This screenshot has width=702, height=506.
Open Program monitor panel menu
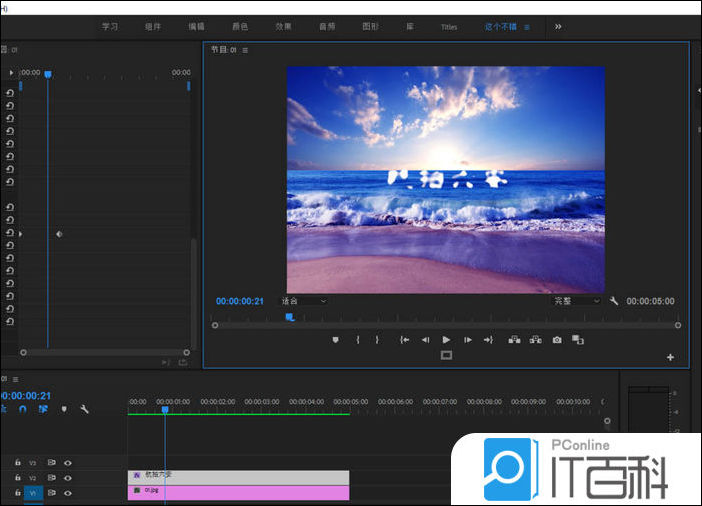(245, 50)
